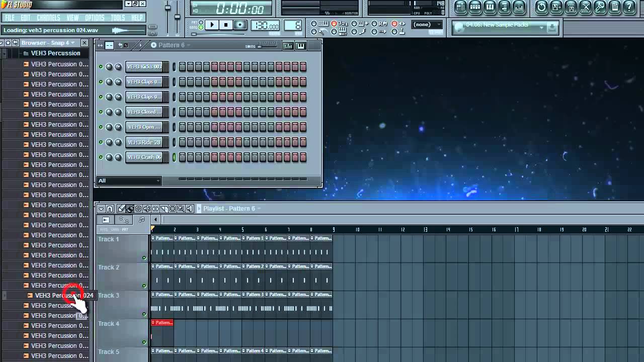Click the Save project disk icon
This screenshot has width=644, height=362.
coord(556,7)
